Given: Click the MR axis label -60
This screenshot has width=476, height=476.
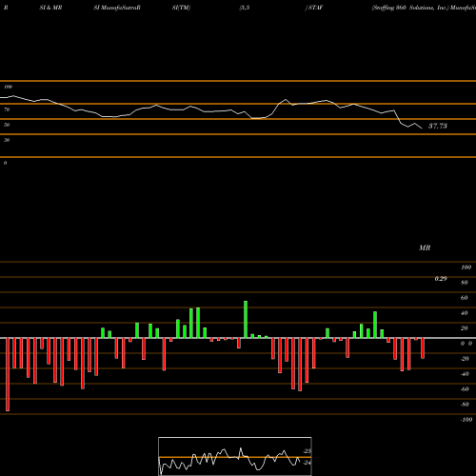Looking at the screenshot, I should click(x=465, y=389).
